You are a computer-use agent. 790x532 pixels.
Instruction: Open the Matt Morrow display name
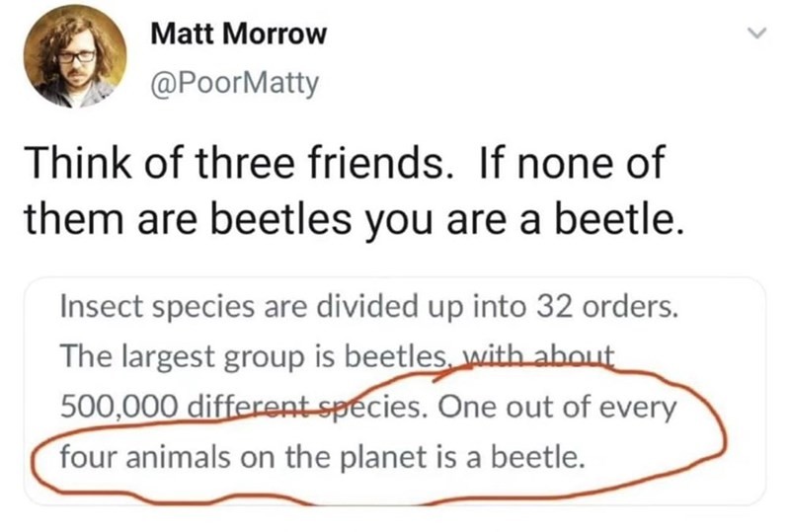(x=238, y=35)
